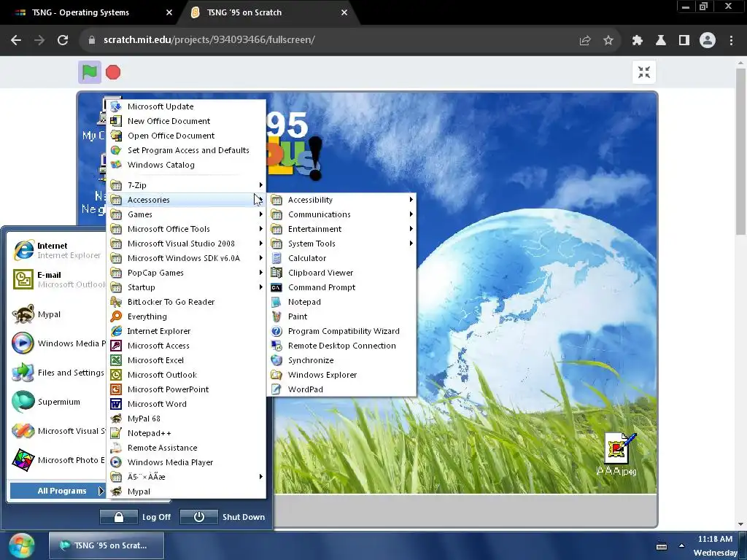Launch Microsoft PowerPoint icon
747x560 pixels.
tap(116, 389)
